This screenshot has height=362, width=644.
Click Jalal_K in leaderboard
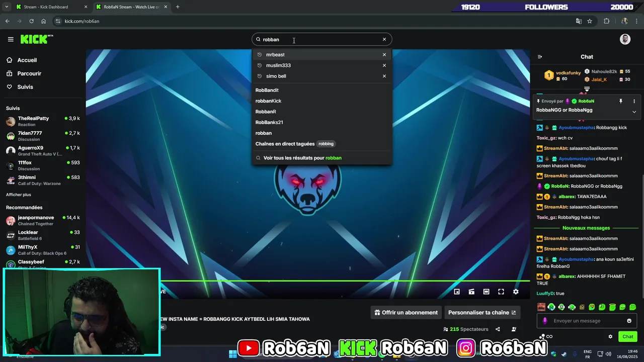[599, 79]
